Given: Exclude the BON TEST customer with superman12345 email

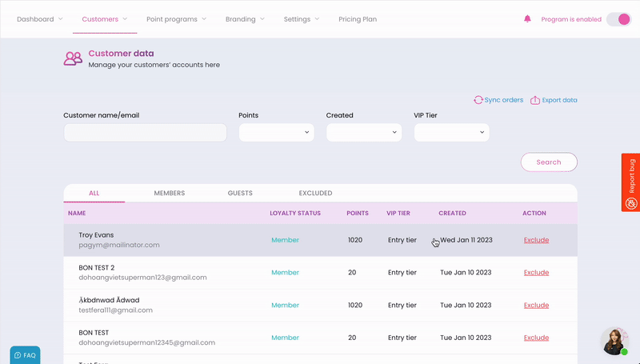Looking at the screenshot, I should pos(536,338).
